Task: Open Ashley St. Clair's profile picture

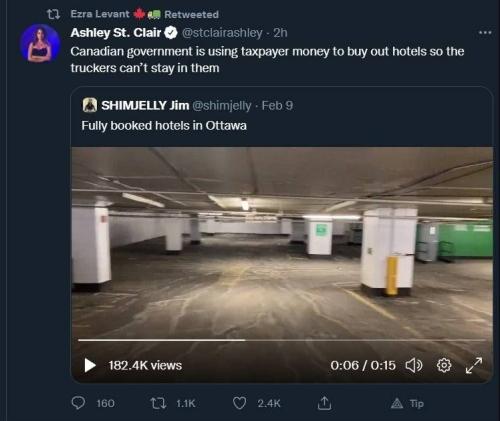Action: [x=40, y=43]
